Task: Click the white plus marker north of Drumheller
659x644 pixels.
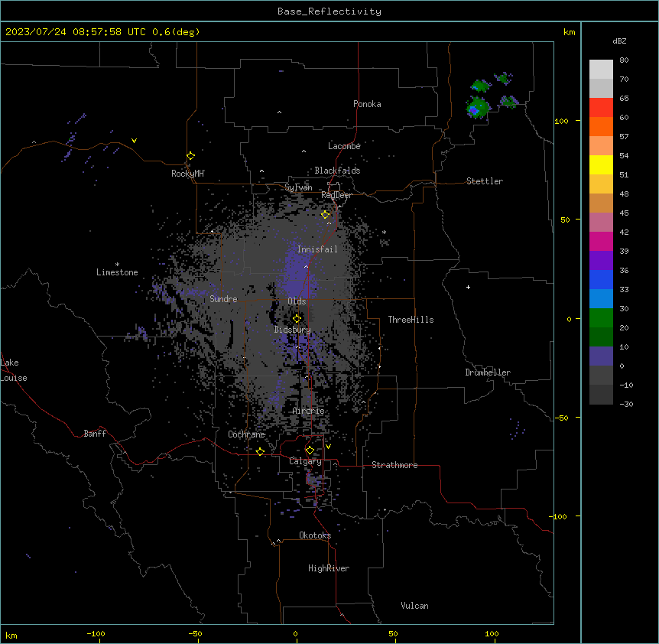Action: (x=468, y=287)
